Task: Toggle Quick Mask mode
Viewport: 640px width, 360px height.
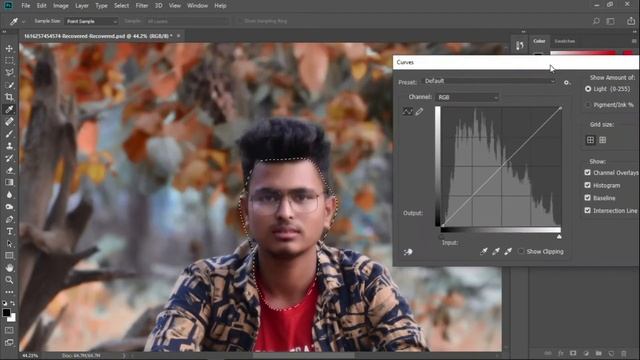Action: [x=9, y=330]
